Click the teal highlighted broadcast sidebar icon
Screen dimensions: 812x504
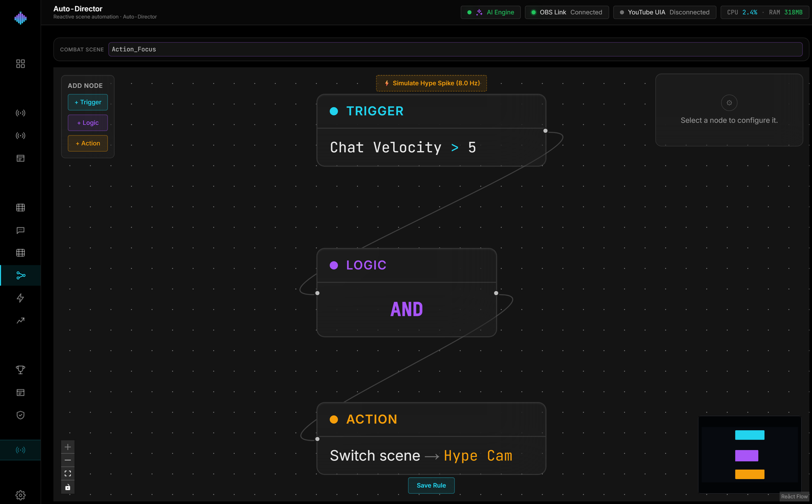coord(20,450)
